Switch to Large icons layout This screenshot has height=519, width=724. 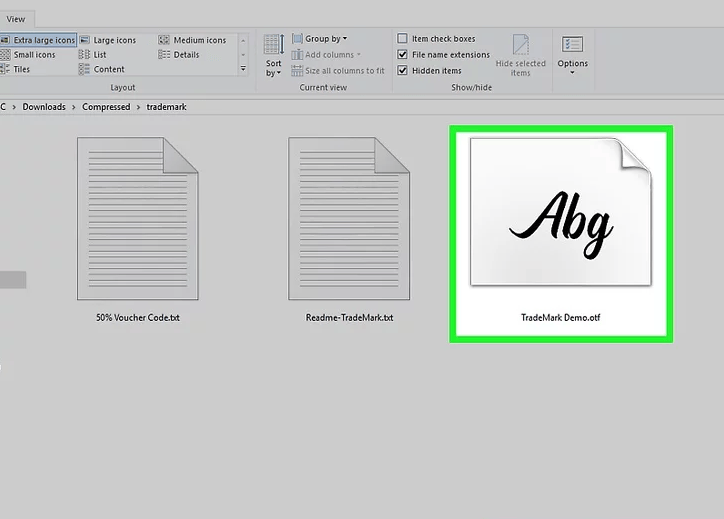point(114,40)
